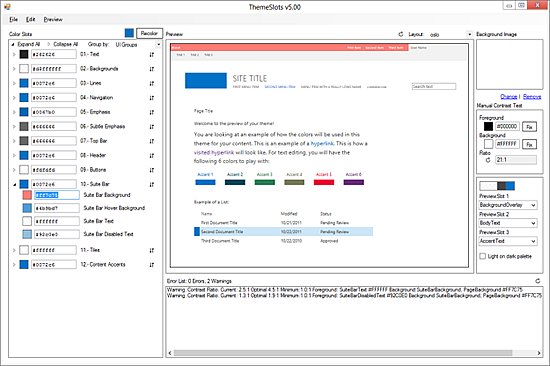
Task: Expand the 12-Content Accents color group
Action: [14, 265]
